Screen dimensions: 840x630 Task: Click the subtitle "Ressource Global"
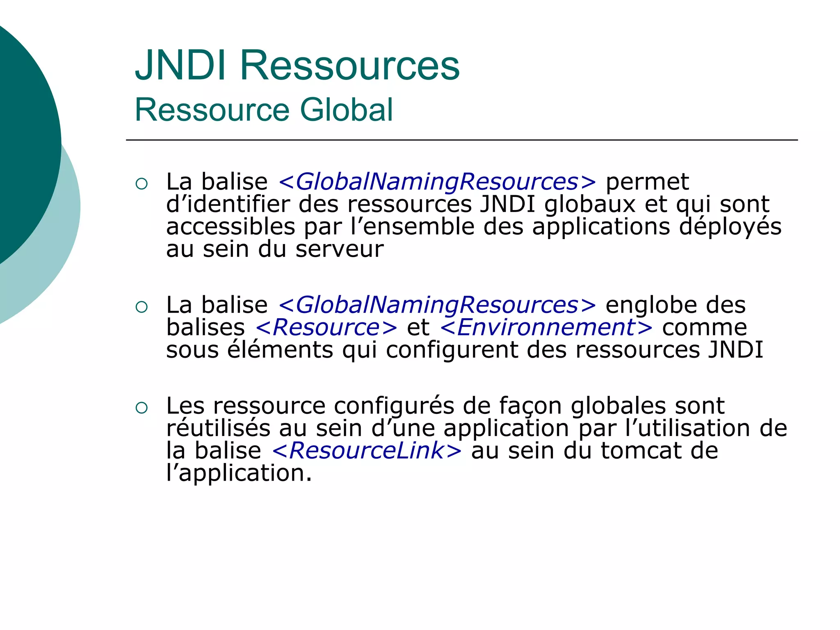coord(264,110)
